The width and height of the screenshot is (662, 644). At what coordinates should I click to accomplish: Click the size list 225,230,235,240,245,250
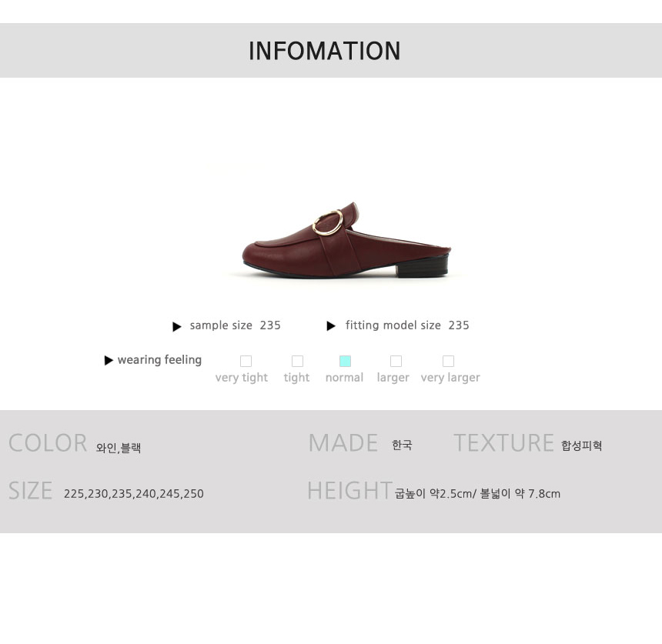(x=134, y=494)
